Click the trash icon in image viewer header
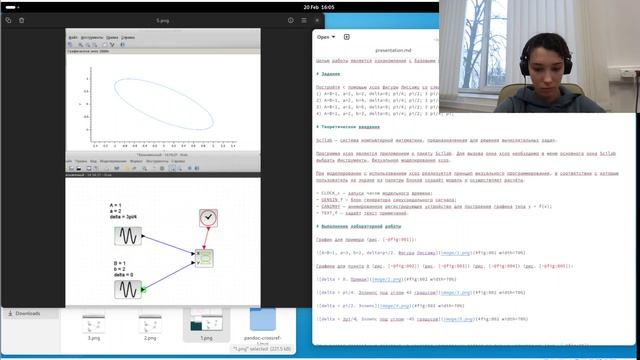640x360 pixels. (22, 20)
